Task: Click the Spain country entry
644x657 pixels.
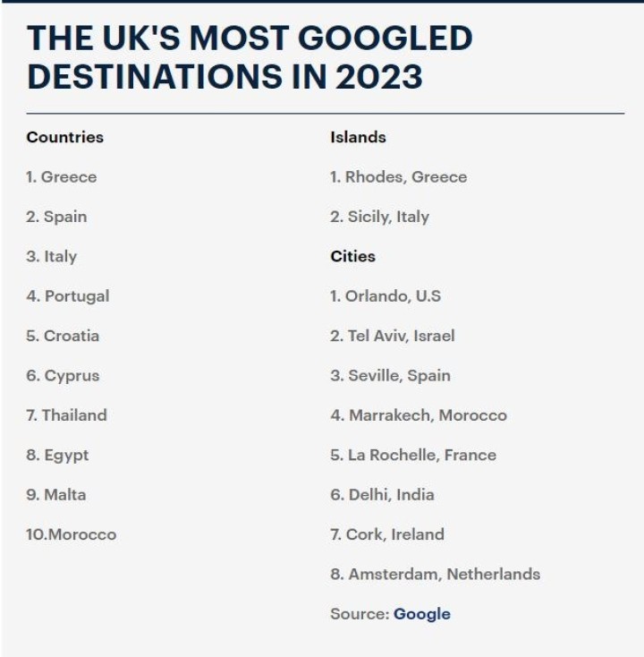Action: 56,217
